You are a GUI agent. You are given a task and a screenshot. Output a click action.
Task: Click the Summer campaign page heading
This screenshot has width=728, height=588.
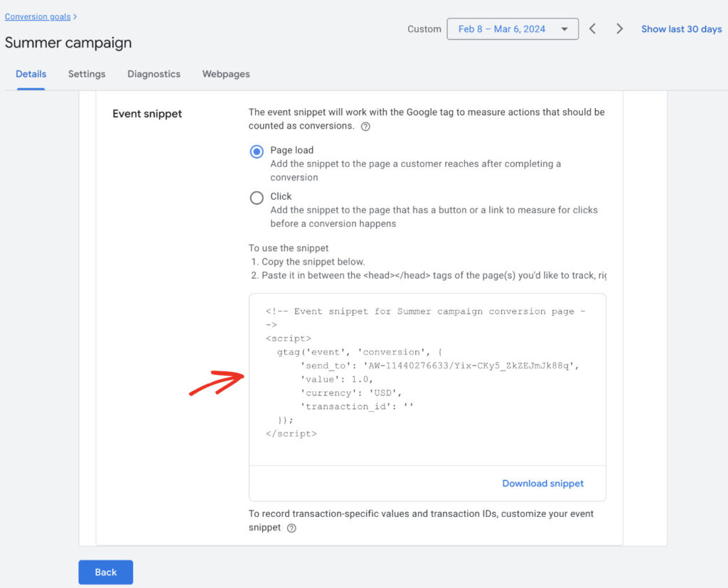pos(68,43)
